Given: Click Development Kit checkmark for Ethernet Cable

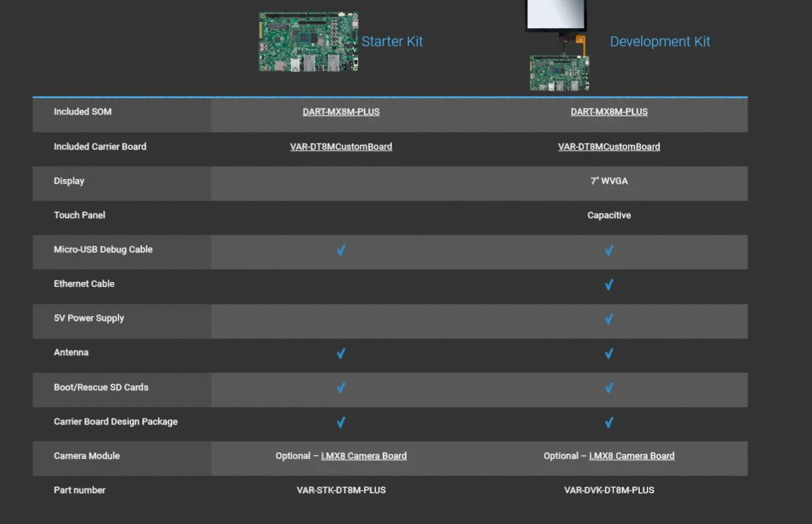Looking at the screenshot, I should (609, 285).
